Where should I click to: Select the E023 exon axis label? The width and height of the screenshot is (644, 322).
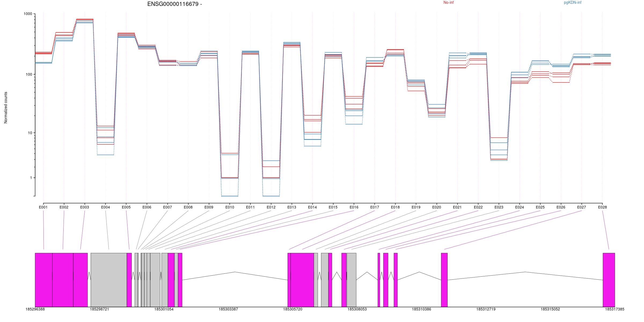499,207
